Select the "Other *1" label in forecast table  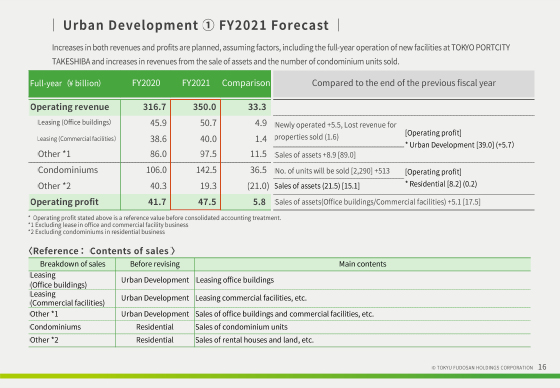[54, 154]
